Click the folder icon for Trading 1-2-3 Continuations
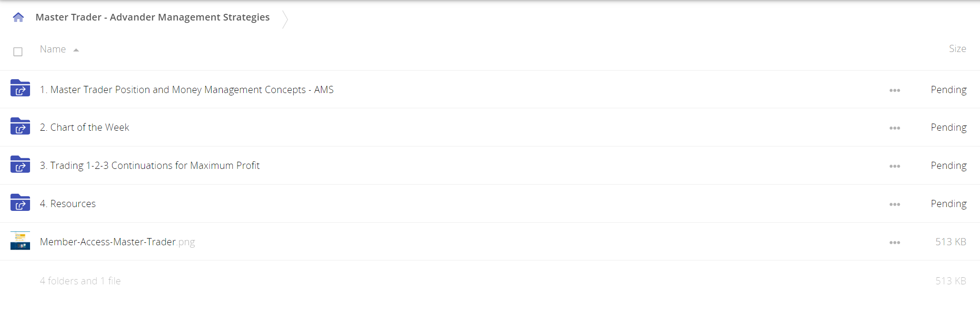Screen dimensions: 980x323 point(20,165)
